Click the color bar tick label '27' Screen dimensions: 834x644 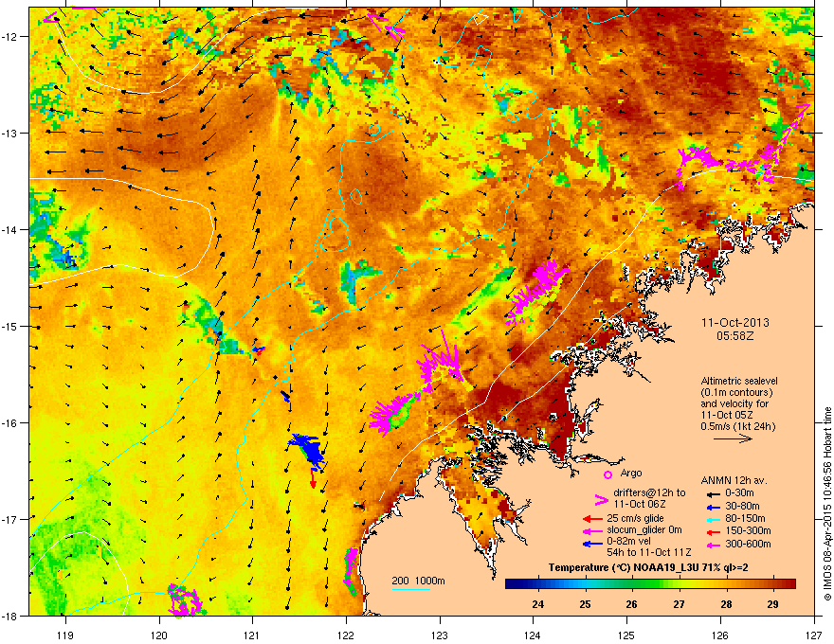679,604
